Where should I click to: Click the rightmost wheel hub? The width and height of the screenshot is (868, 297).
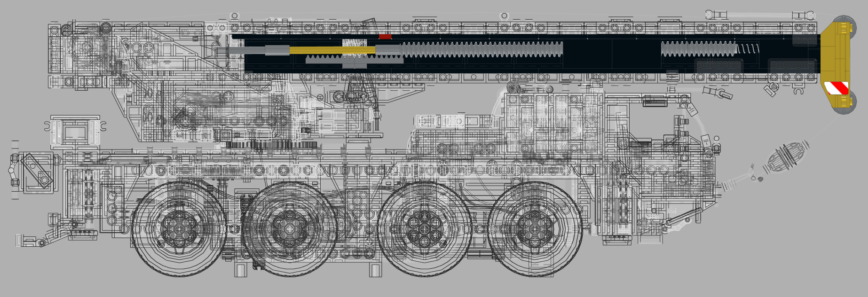pos(535,229)
